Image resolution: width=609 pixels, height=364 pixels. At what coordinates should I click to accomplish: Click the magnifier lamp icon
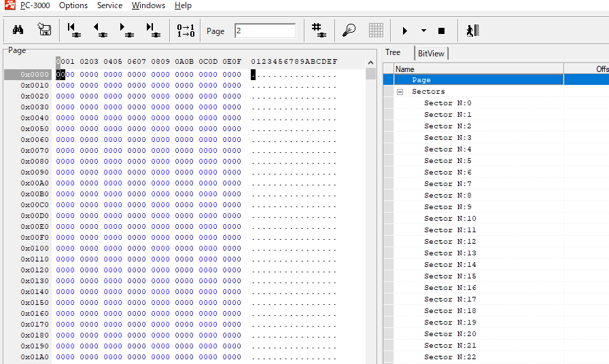[348, 31]
